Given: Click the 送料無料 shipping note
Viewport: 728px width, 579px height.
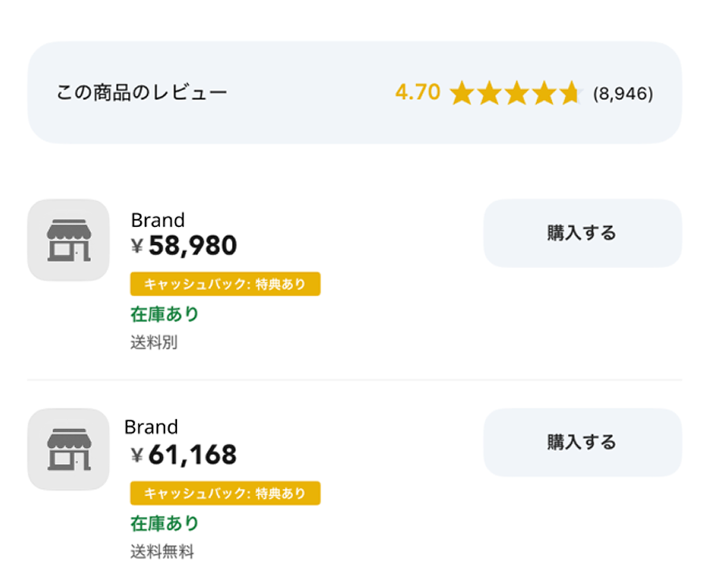Looking at the screenshot, I should click(162, 552).
